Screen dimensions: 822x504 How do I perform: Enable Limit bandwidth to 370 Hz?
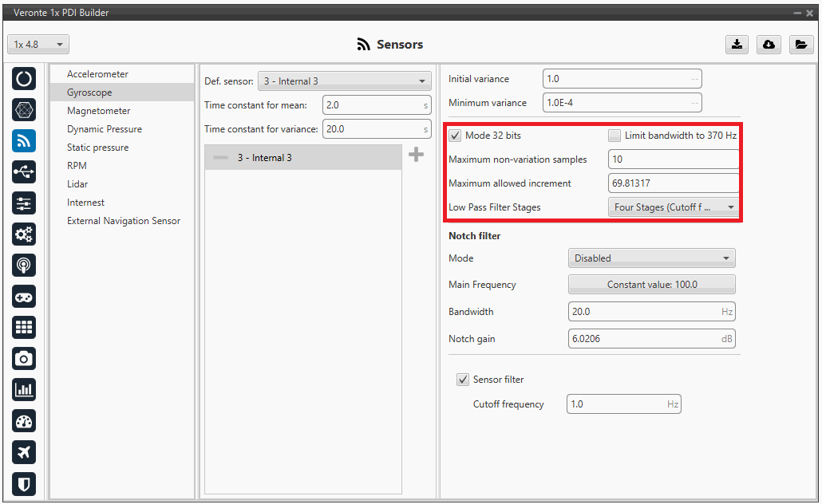click(615, 136)
